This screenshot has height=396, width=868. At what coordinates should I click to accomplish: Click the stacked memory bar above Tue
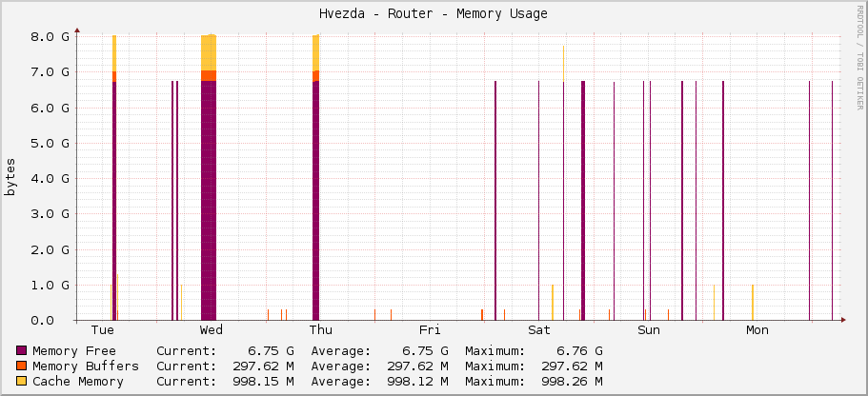click(x=114, y=177)
